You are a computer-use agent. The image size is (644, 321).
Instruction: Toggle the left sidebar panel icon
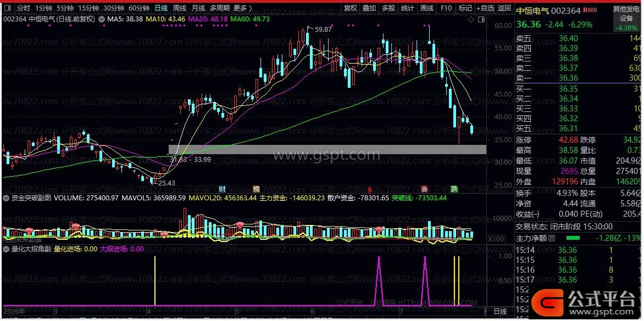click(8, 8)
